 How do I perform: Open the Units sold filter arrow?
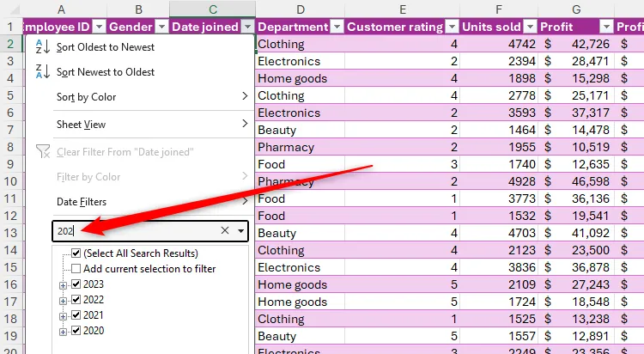point(528,27)
